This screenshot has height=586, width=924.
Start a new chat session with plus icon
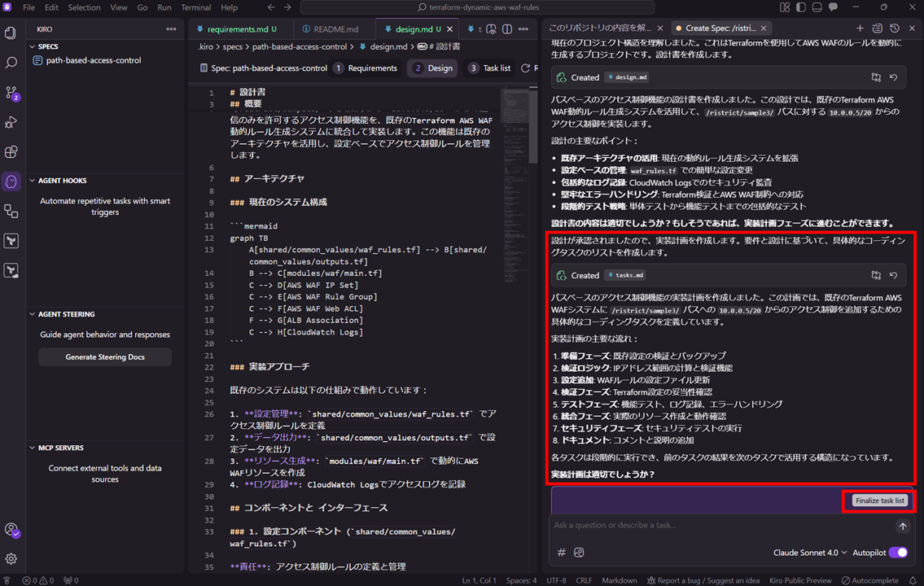tap(860, 28)
